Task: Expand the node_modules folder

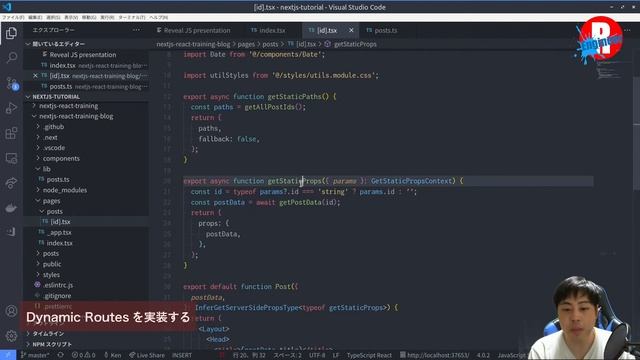Action: (x=65, y=190)
